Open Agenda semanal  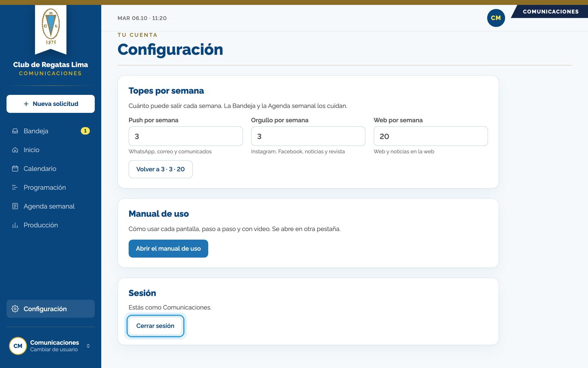51,206
